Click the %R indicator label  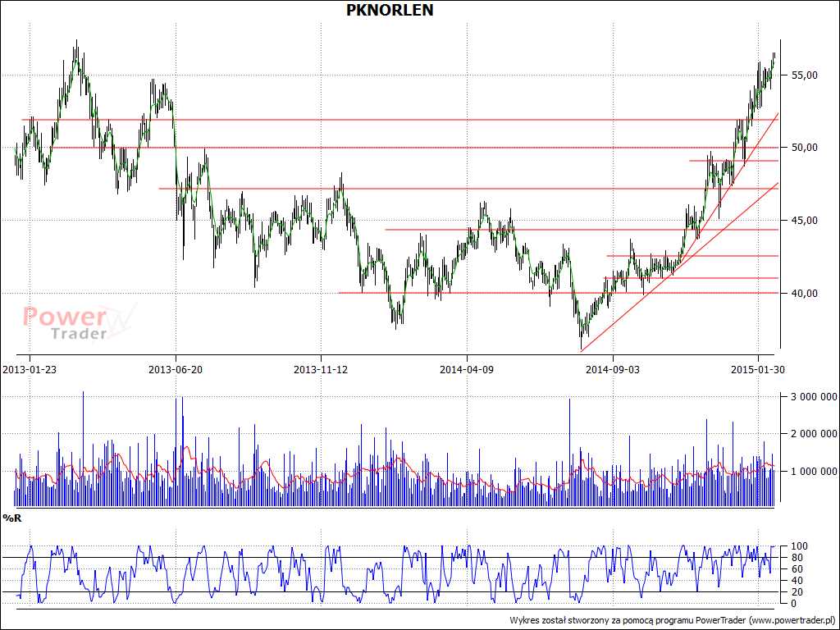click(x=11, y=518)
